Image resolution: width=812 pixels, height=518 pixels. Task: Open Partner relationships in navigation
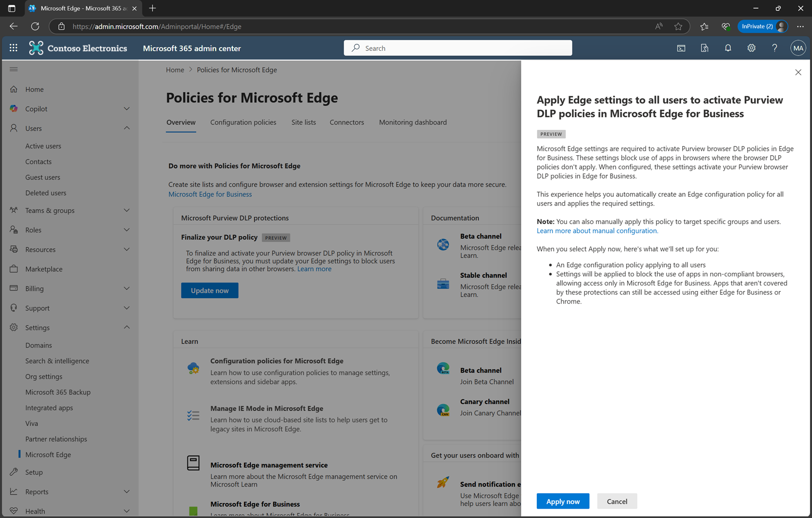[56, 439]
